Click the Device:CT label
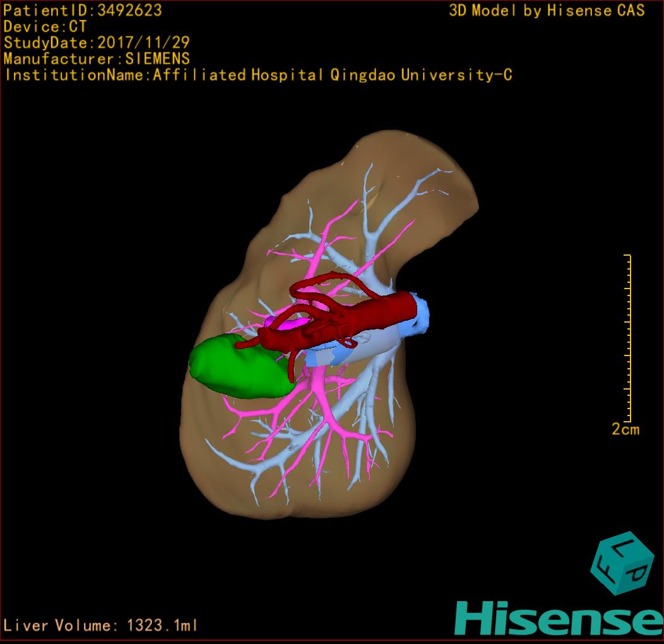This screenshot has width=664, height=644. pos(45,27)
